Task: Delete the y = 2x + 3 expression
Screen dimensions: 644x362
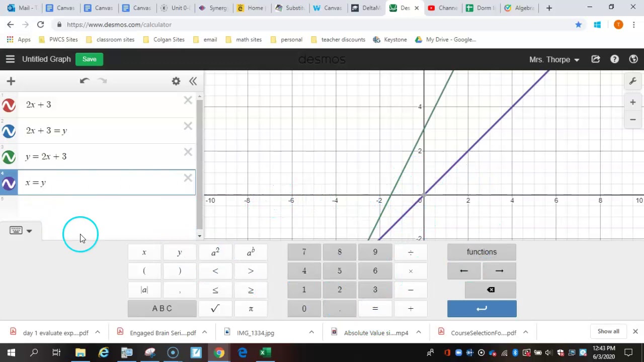Action: coord(188,152)
